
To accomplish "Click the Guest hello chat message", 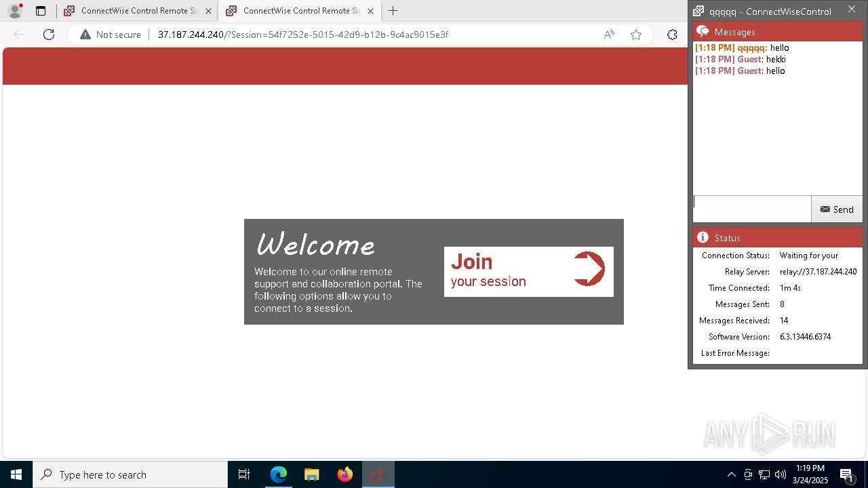I will click(x=740, y=70).
